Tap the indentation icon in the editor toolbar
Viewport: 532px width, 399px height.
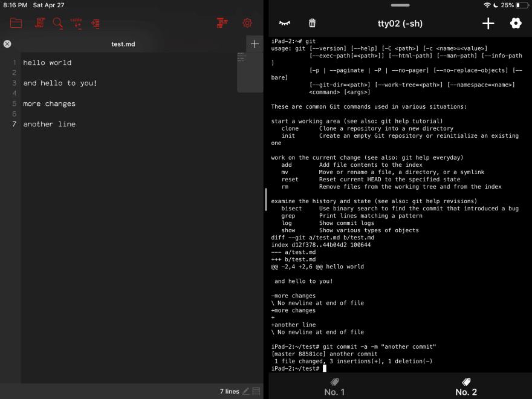95,24
